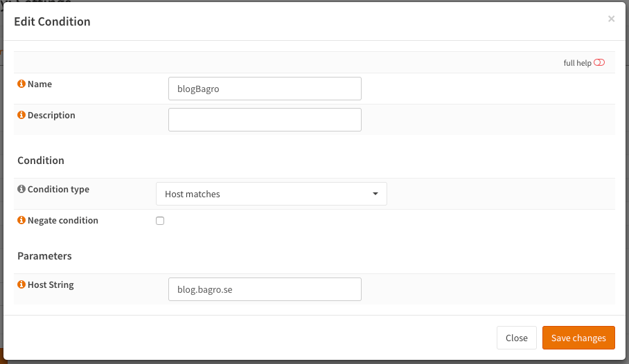Screen dimensions: 629x364
Task: Toggle the full help switch
Action: [x=599, y=63]
